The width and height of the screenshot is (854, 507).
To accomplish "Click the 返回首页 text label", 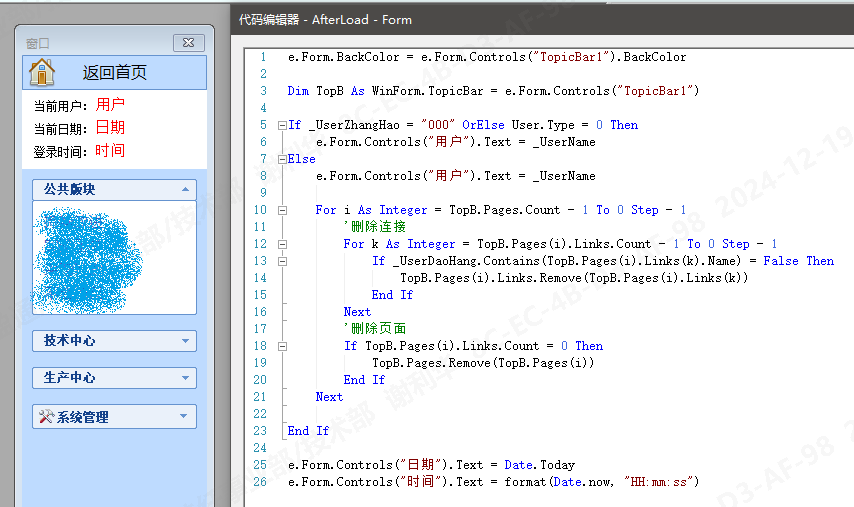I will pyautogui.click(x=115, y=72).
